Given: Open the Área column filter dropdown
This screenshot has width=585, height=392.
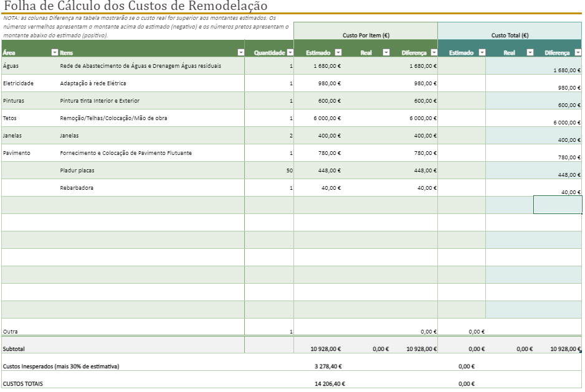Looking at the screenshot, I should click(54, 52).
